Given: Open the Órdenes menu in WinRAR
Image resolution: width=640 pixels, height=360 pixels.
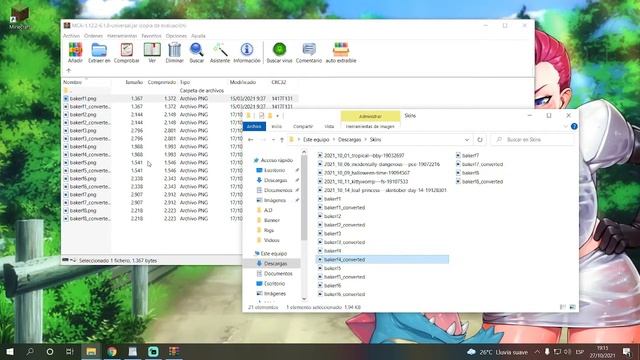Looking at the screenshot, I should click(x=93, y=36).
